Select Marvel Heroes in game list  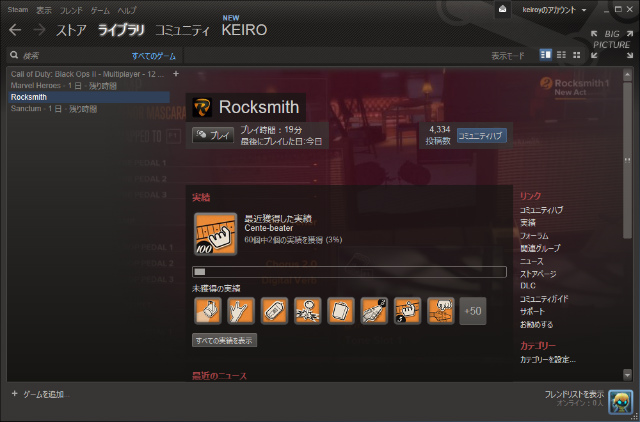64,85
